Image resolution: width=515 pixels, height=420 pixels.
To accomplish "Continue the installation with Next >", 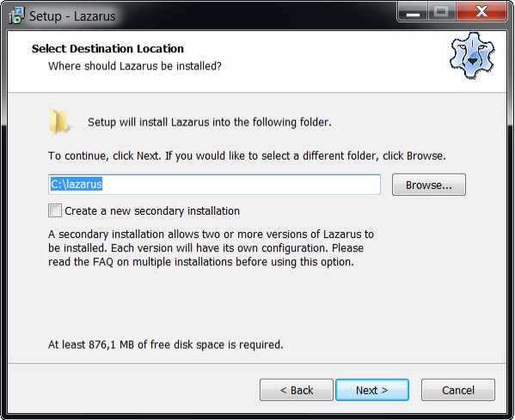I will (x=372, y=390).
